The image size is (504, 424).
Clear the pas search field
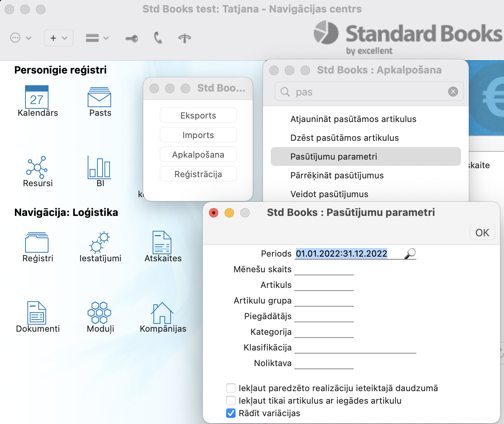pyautogui.click(x=453, y=92)
